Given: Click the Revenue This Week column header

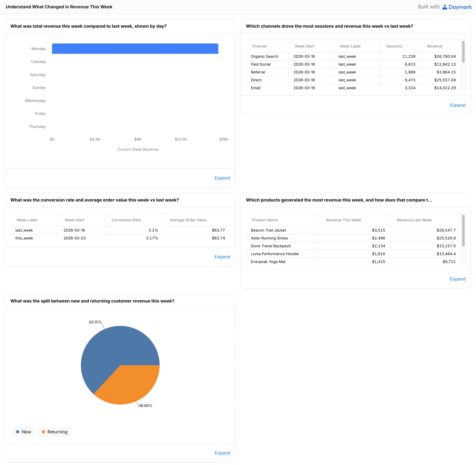Looking at the screenshot, I should click(343, 220).
